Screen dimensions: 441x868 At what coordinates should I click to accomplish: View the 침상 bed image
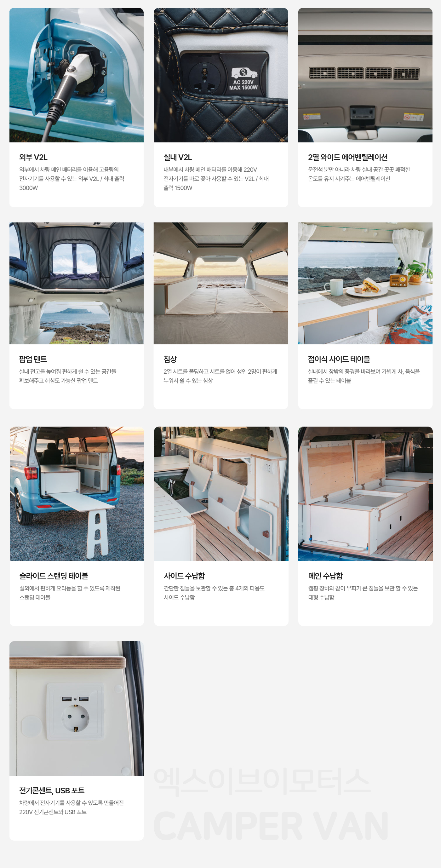221,283
